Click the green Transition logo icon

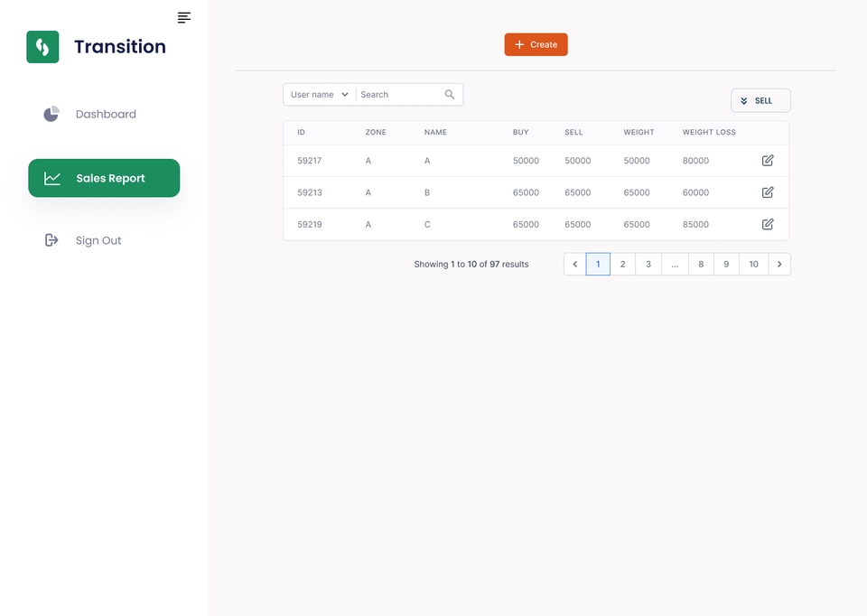[x=42, y=47]
